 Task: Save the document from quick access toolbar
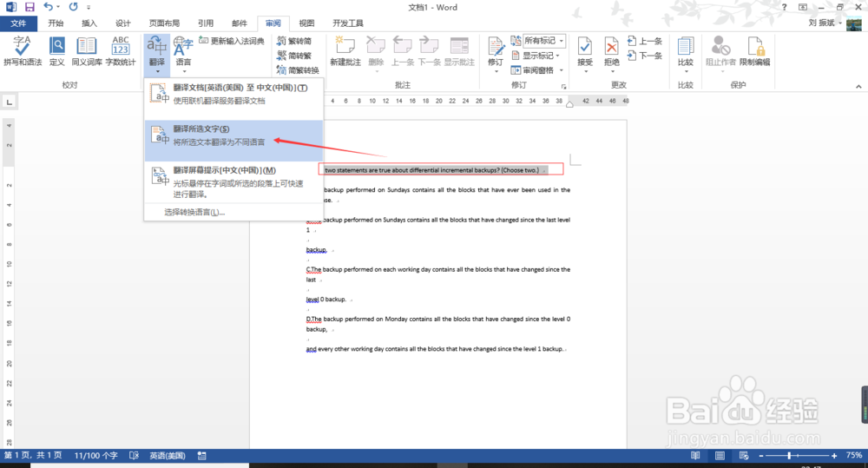point(30,7)
